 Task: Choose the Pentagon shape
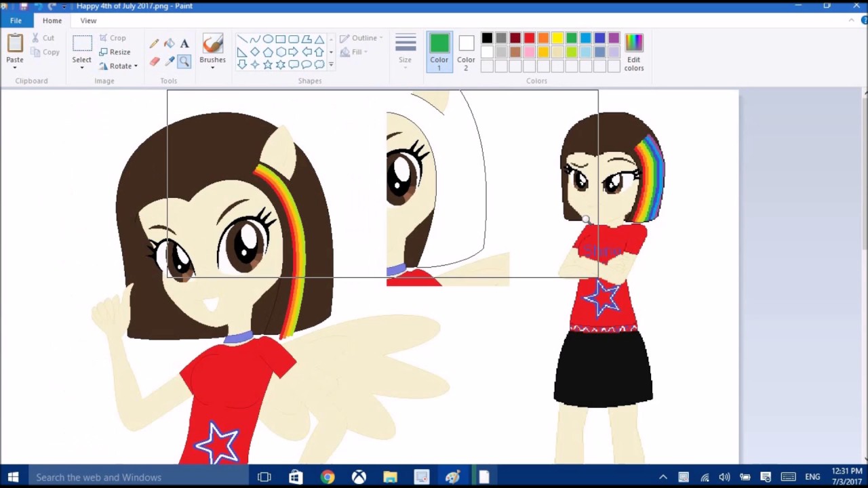pos(268,52)
